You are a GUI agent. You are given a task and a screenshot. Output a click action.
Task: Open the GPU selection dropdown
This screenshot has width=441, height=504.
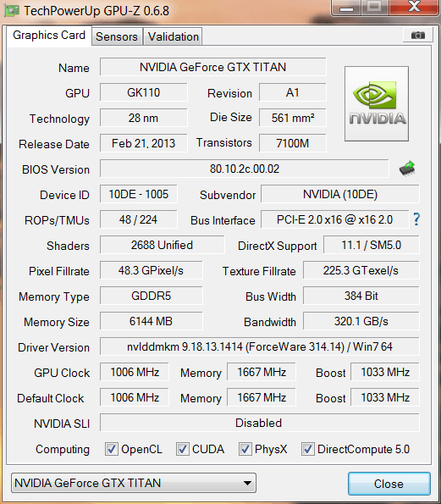point(134,483)
